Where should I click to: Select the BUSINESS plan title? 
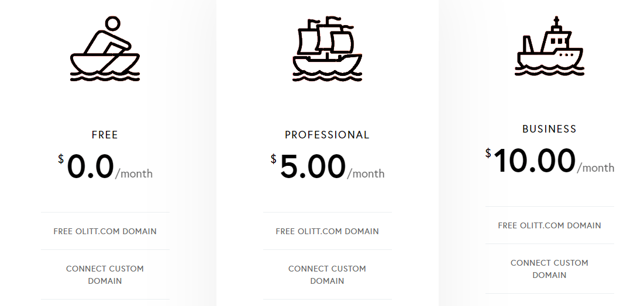[549, 129]
